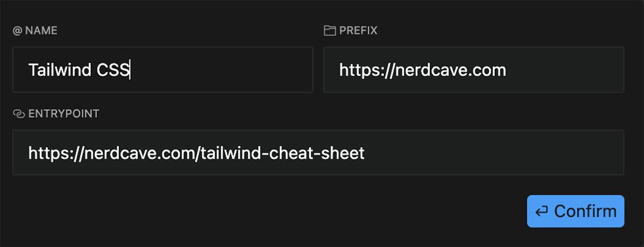Viewport: 644px width, 247px height.
Task: Click the NAME field label
Action: (42, 31)
